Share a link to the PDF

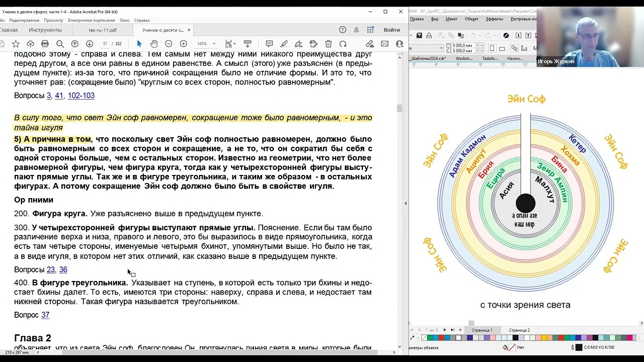[370, 44]
